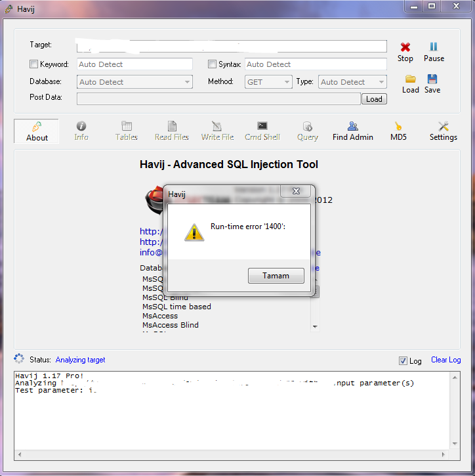Click the Clear Log link
The height and width of the screenshot is (476, 475).
[446, 360]
